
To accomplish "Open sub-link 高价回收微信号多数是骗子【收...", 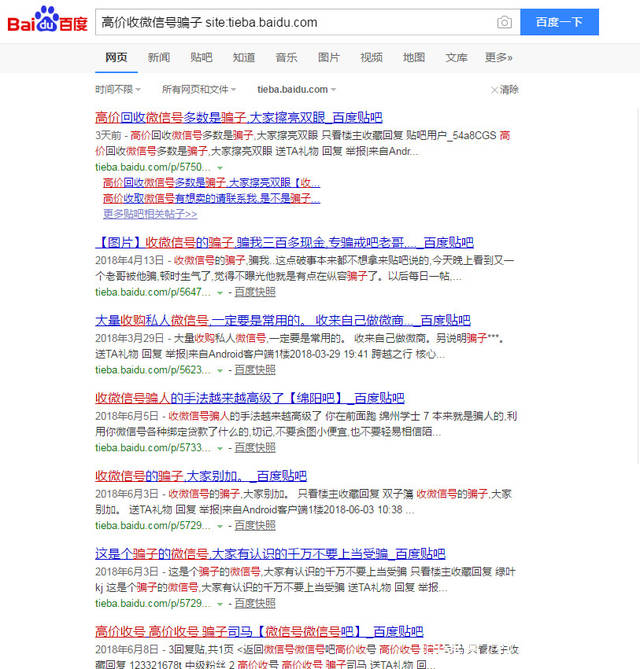I will tap(212, 183).
